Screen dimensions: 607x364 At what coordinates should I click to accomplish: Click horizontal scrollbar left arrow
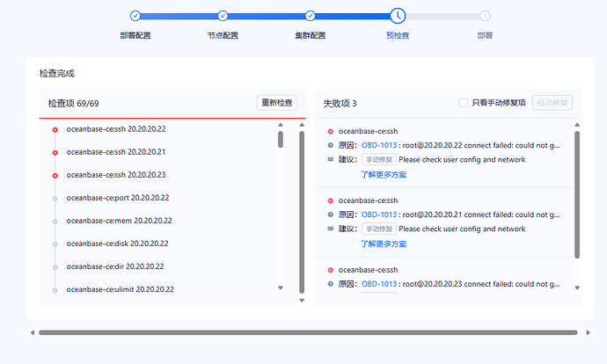click(x=33, y=332)
